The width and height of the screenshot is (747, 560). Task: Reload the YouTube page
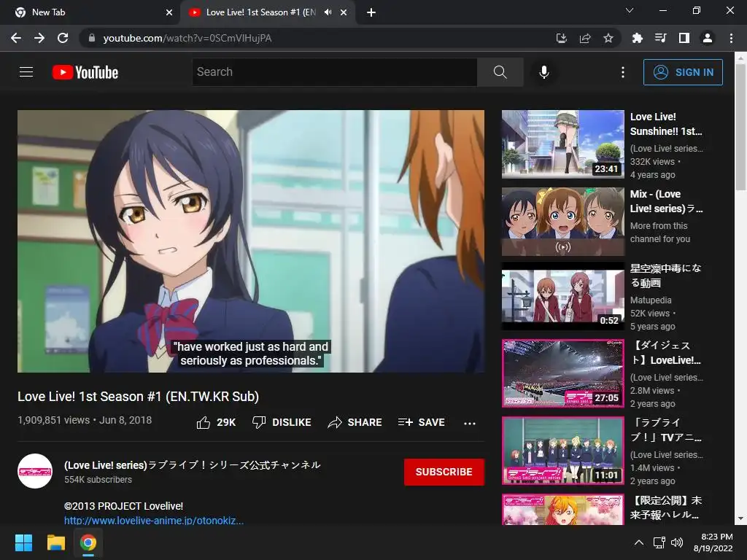coord(63,38)
